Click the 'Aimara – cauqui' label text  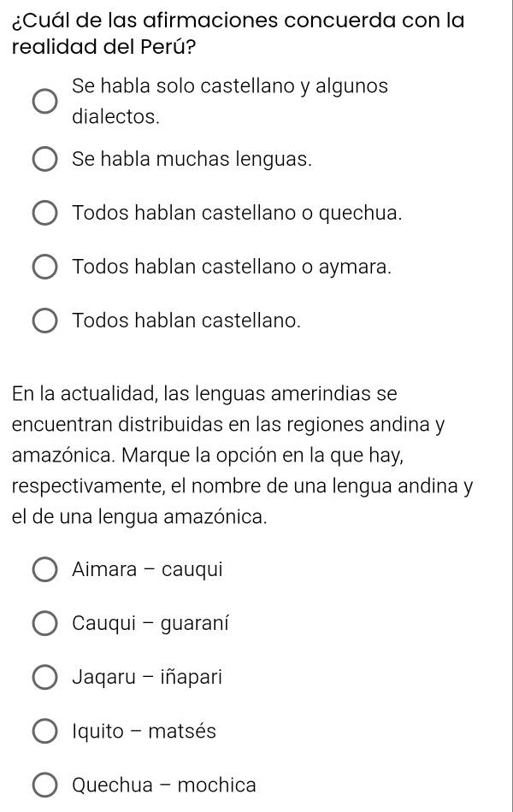coord(148,569)
